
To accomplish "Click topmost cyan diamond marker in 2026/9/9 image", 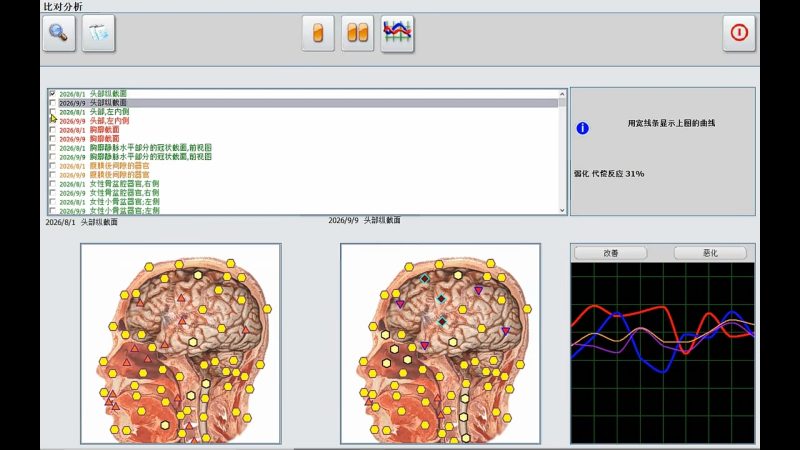I will 424,279.
